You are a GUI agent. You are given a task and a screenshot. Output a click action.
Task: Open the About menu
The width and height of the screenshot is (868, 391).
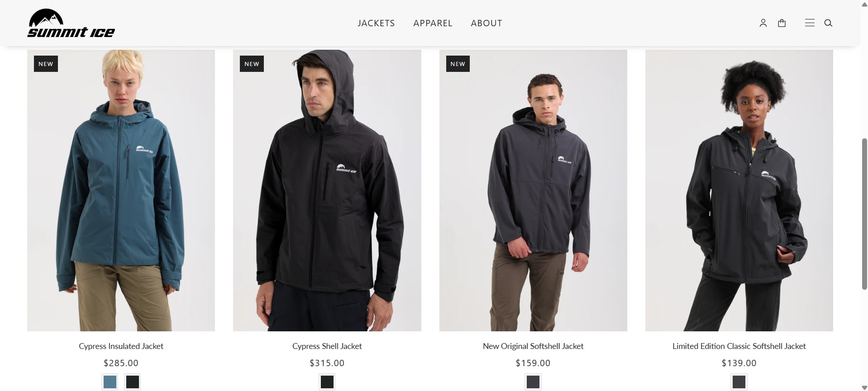[486, 23]
